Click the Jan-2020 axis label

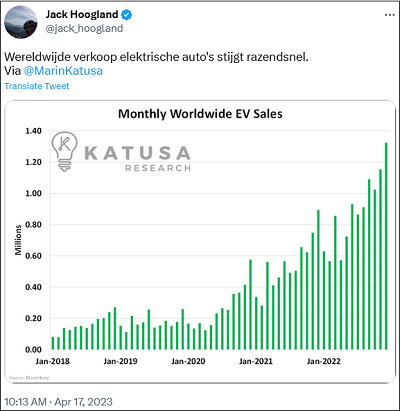(x=188, y=361)
